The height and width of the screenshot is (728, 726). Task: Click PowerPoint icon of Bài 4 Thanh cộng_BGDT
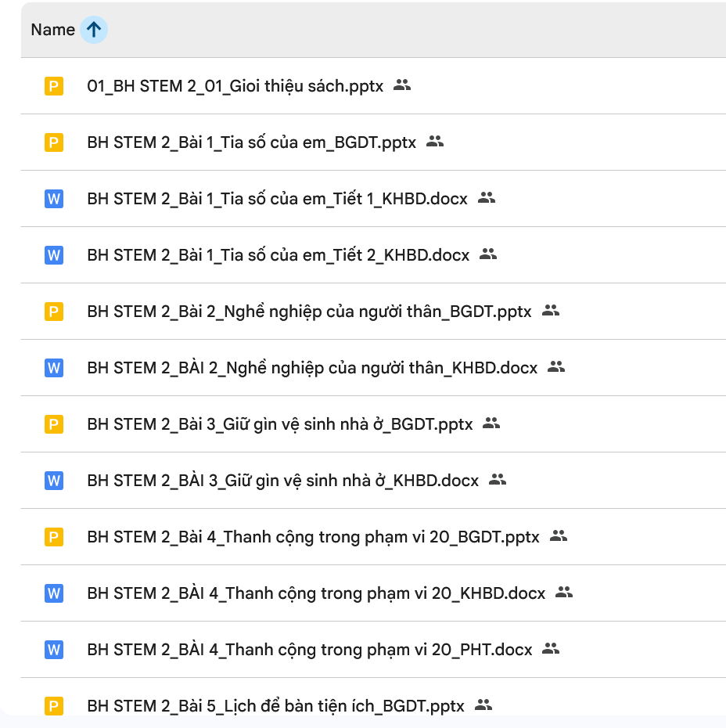click(53, 537)
